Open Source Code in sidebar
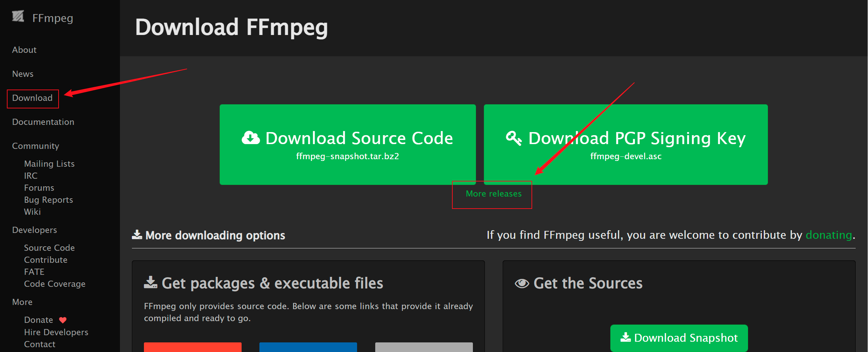Screen dimensions: 868x352 (49, 248)
